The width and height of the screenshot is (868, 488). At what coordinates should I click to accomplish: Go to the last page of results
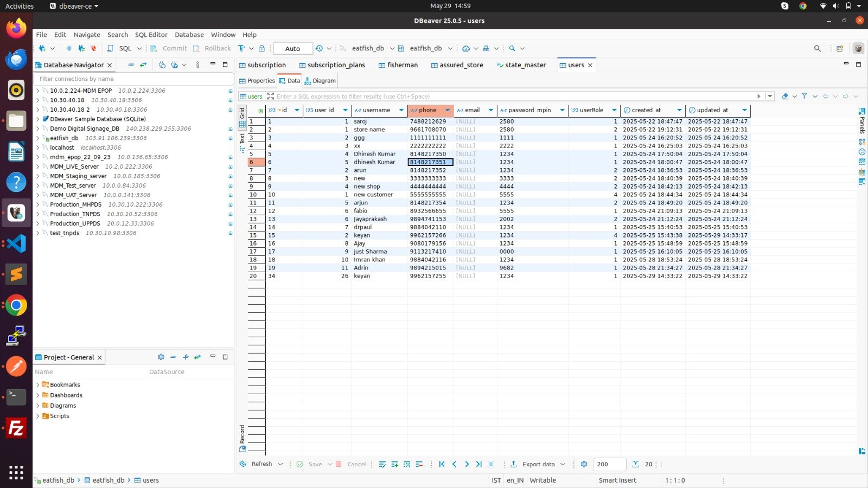[x=478, y=464]
